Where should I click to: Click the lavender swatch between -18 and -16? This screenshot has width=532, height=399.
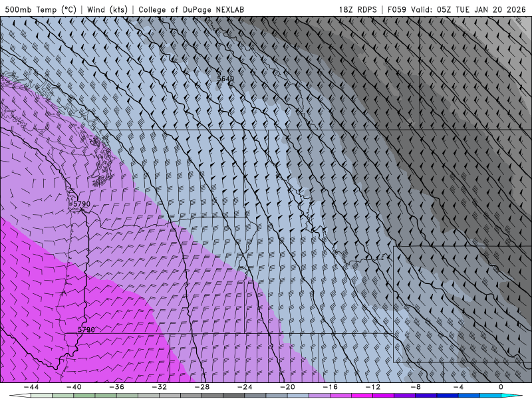coord(319,396)
